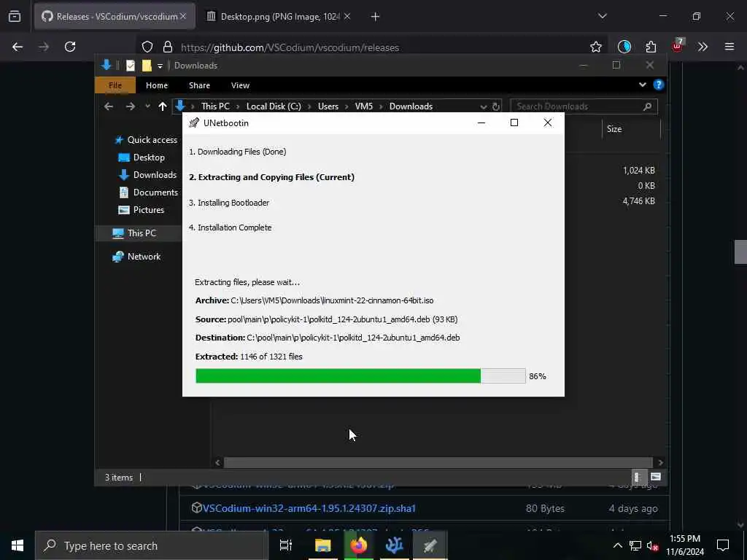Show more Firefox toolbar tools
The width and height of the screenshot is (747, 560).
703,47
